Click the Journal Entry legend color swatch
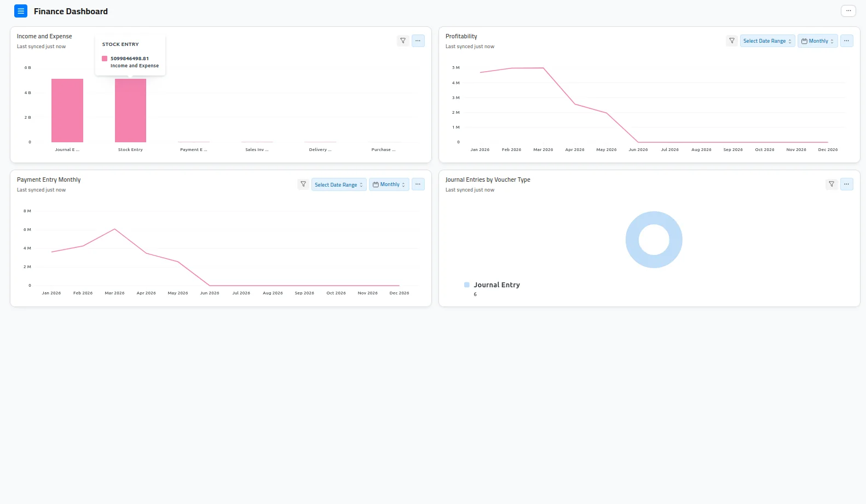Screen dimensions: 866x504 [467, 285]
